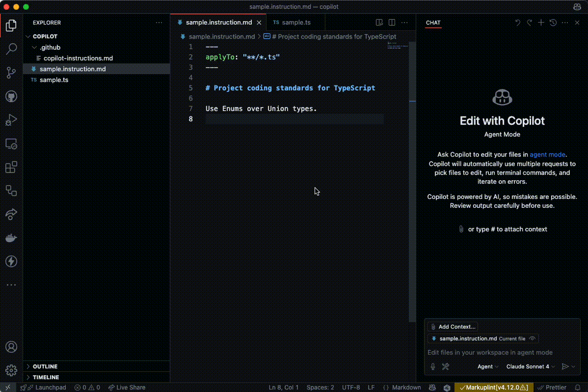588x392 pixels.
Task: Click Live Share in status bar
Action: tap(127, 387)
